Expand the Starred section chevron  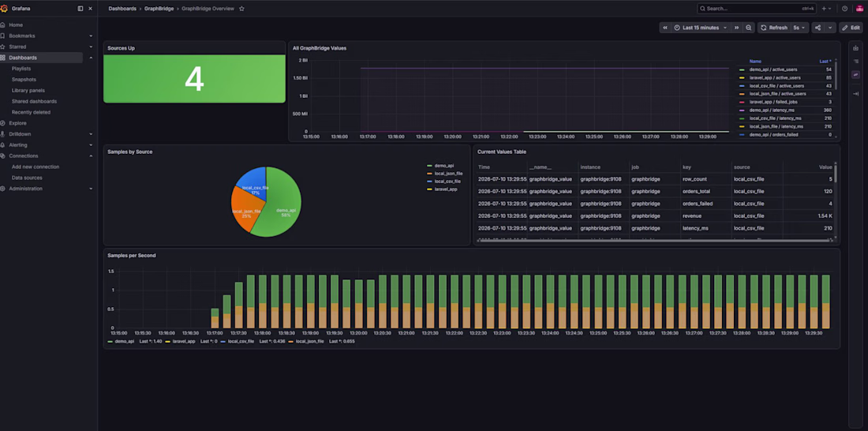pyautogui.click(x=91, y=47)
